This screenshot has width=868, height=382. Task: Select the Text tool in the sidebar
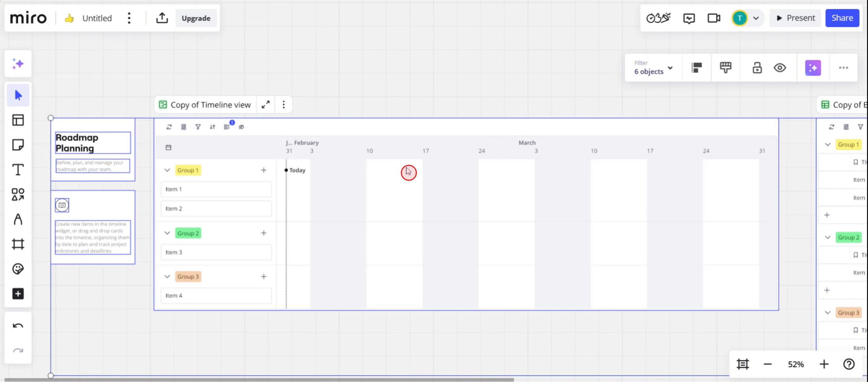[18, 170]
